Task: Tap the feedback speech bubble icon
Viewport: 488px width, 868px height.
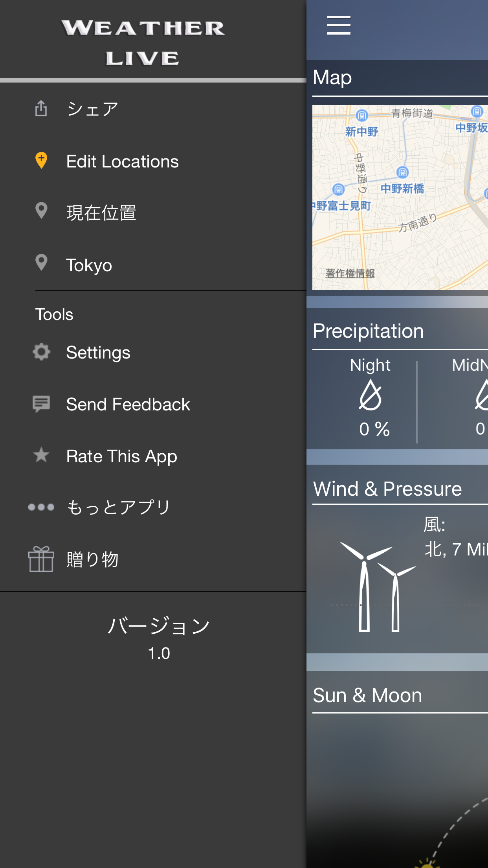Action: tap(41, 404)
